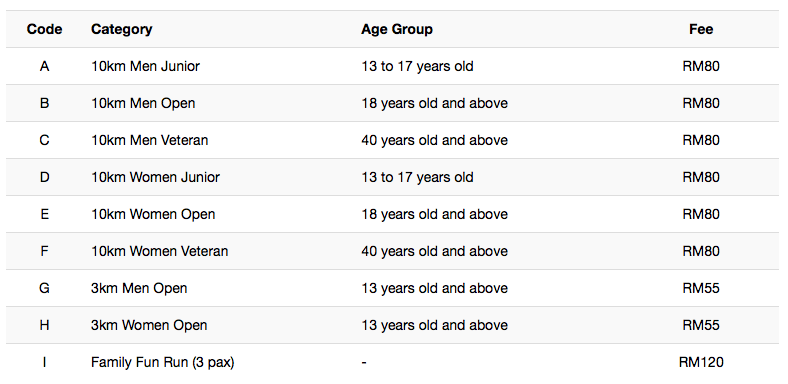Click the 10km Women Open entry

pos(153,214)
